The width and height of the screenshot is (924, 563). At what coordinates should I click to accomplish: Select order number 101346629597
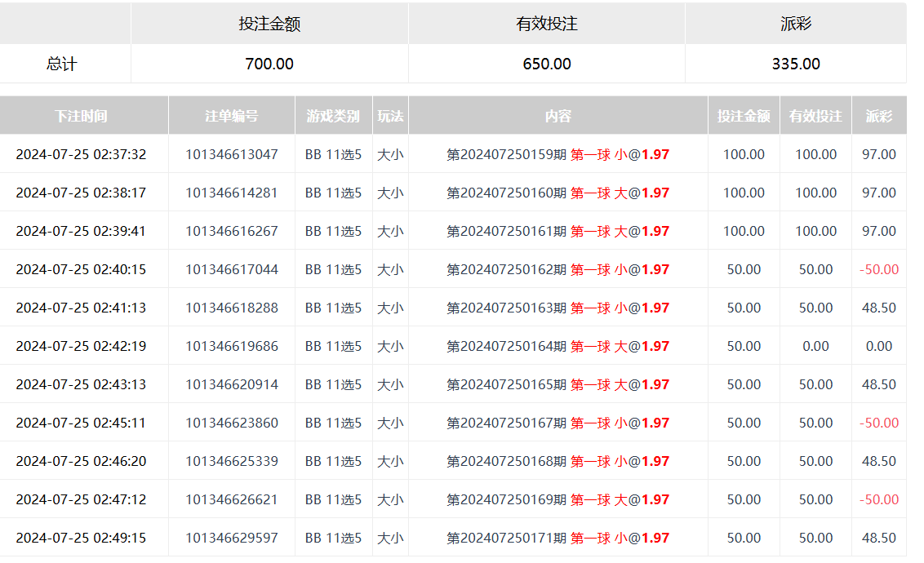[231, 538]
